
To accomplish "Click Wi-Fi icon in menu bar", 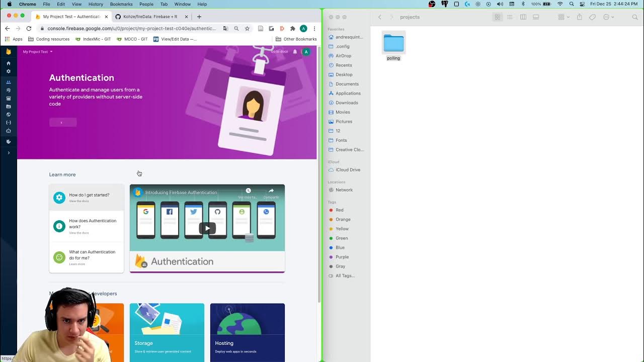I will click(x=560, y=4).
